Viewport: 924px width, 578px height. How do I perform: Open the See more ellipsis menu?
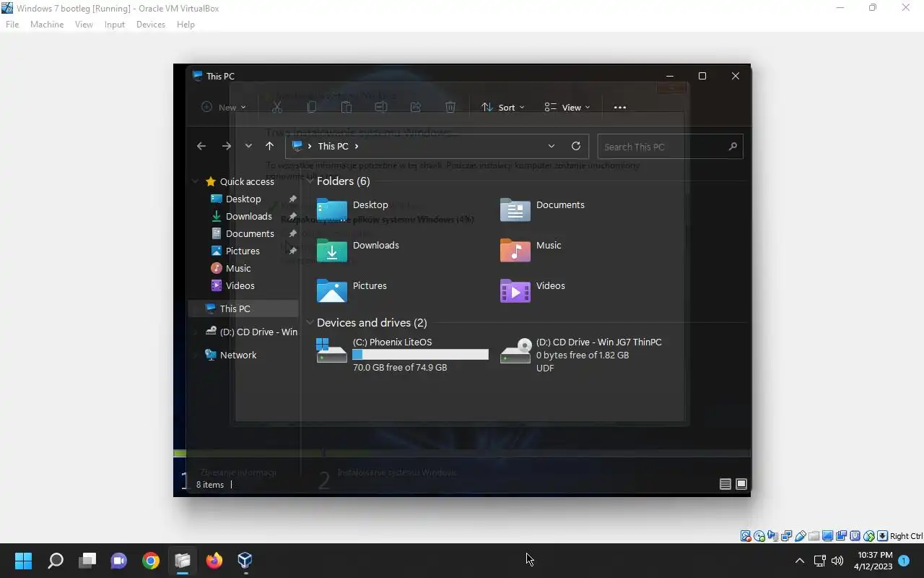tap(619, 107)
